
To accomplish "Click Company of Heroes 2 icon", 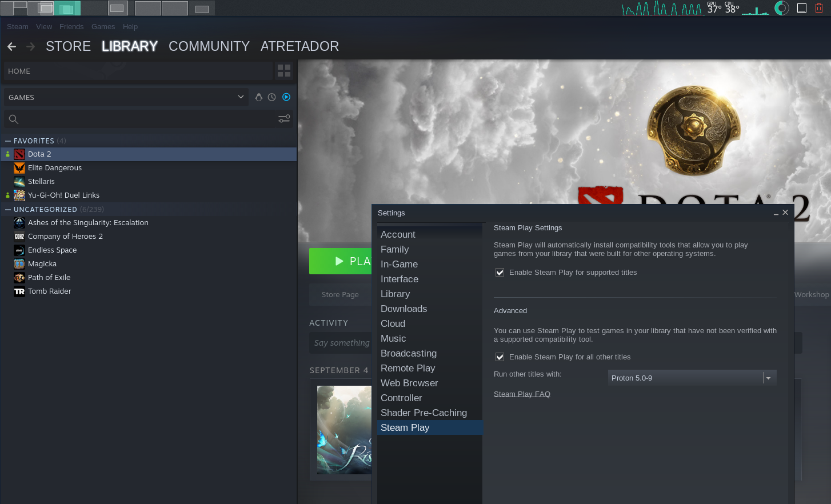I will click(19, 237).
